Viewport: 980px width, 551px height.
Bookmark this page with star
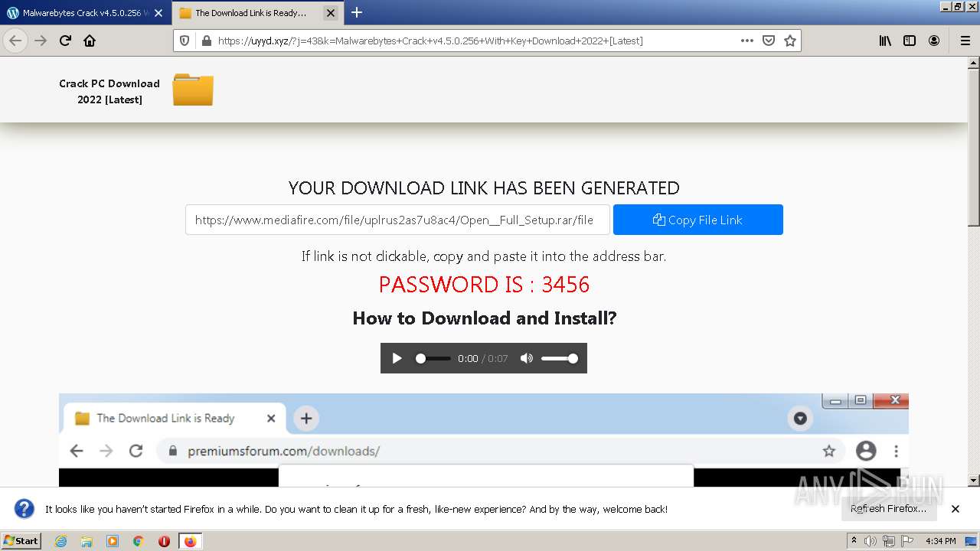pos(790,41)
